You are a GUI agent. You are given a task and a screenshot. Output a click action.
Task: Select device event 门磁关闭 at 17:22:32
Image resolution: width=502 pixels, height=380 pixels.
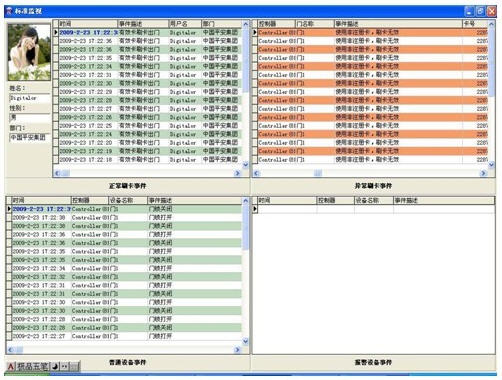click(127, 277)
